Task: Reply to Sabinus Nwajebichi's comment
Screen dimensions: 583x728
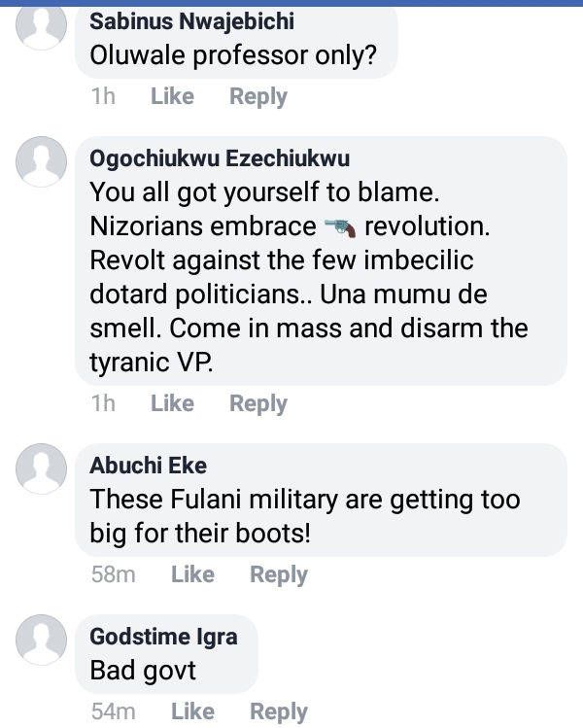Action: [x=258, y=96]
